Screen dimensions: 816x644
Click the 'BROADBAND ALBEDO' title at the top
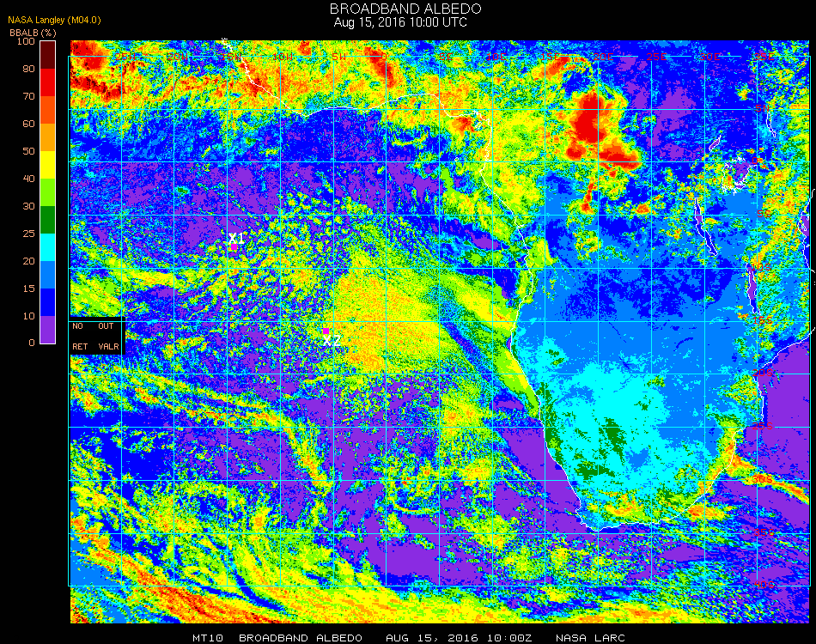tap(405, 9)
